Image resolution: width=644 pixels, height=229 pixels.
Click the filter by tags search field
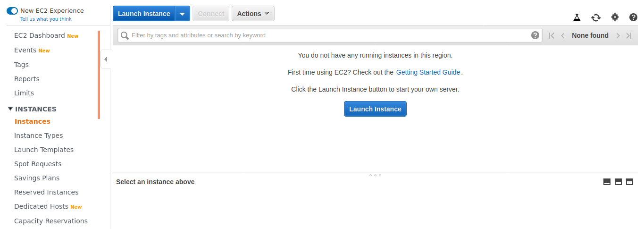click(x=330, y=35)
